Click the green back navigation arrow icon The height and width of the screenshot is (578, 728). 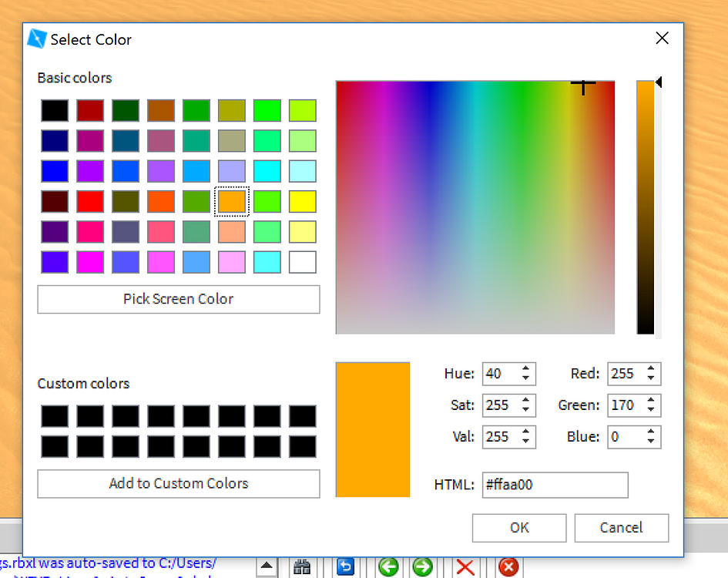[388, 566]
